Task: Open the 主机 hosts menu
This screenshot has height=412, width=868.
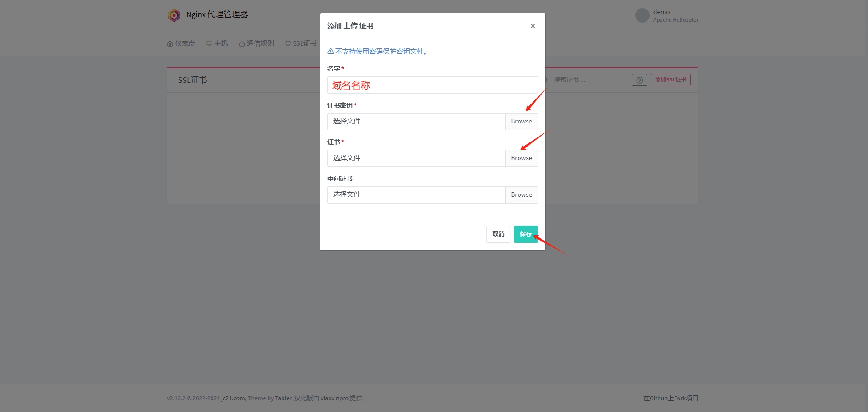Action: pos(217,43)
